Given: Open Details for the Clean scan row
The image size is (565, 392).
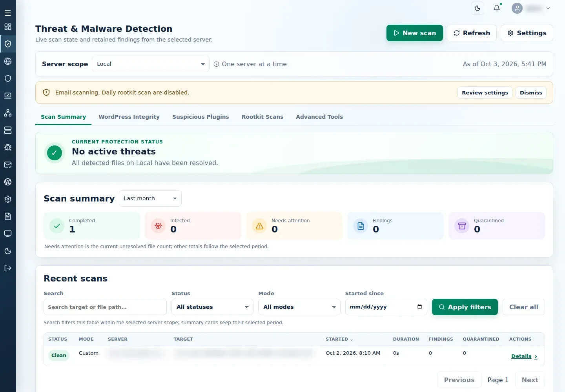Looking at the screenshot, I should tap(524, 356).
